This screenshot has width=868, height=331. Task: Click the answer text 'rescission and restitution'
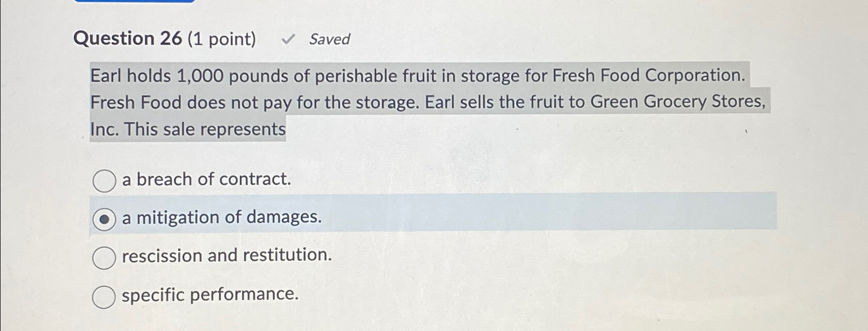226,256
